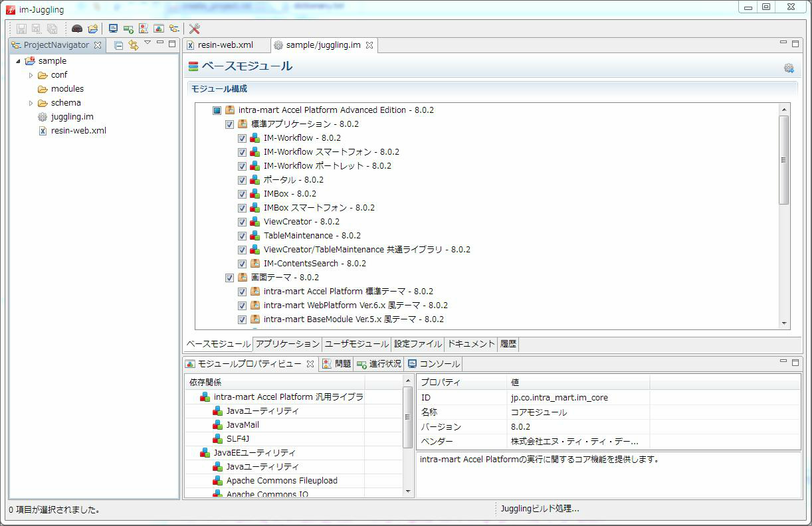Click the module list vertical scrollbar thumb
This screenshot has width=812, height=526.
pos(784,159)
